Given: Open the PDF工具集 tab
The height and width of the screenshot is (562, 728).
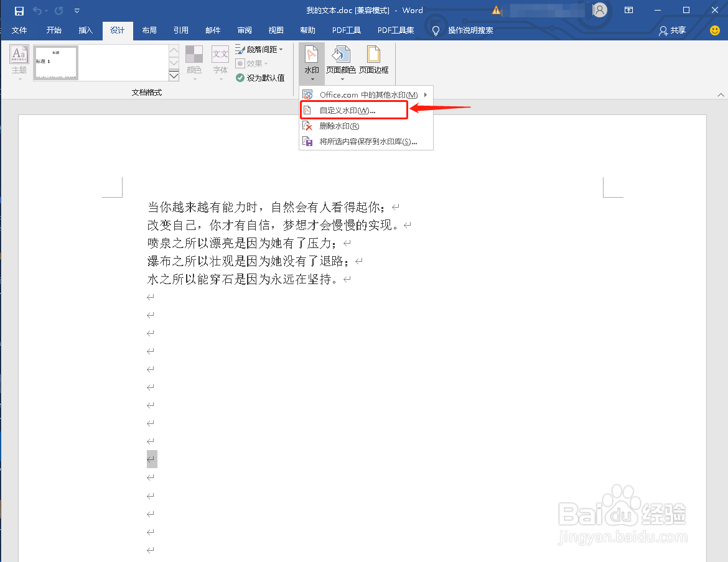Looking at the screenshot, I should (x=395, y=30).
